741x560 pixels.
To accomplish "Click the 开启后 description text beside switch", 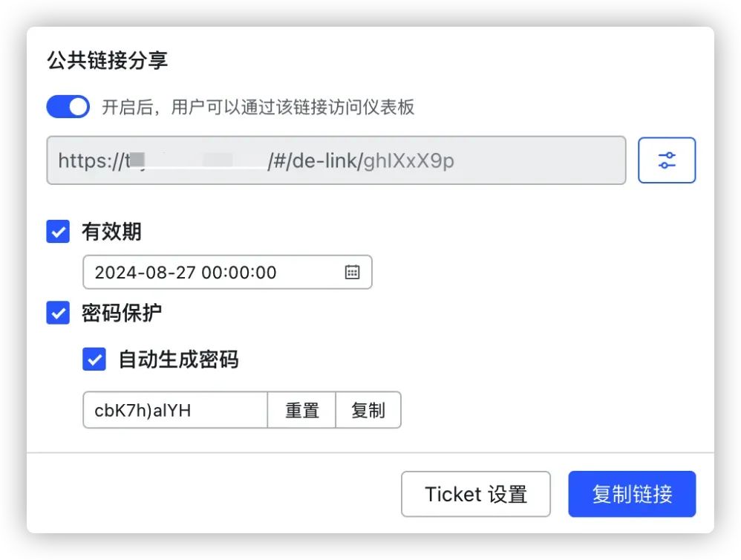I will pyautogui.click(x=258, y=107).
